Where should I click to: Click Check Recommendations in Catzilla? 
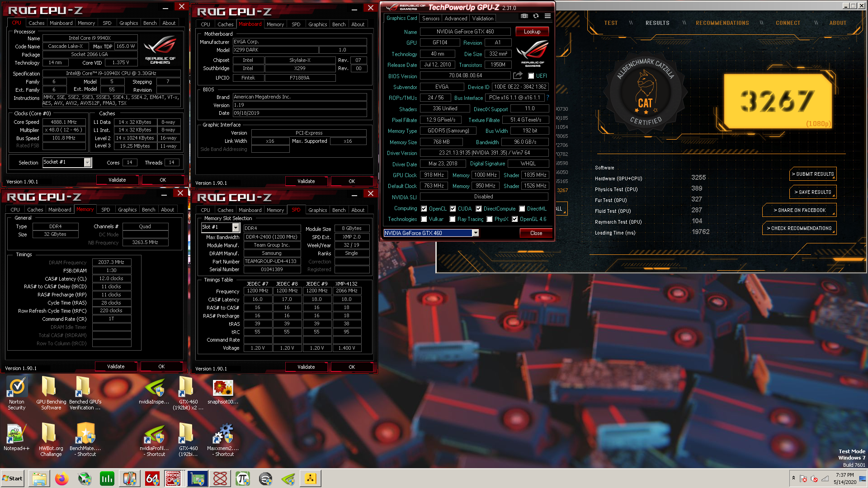coord(799,228)
